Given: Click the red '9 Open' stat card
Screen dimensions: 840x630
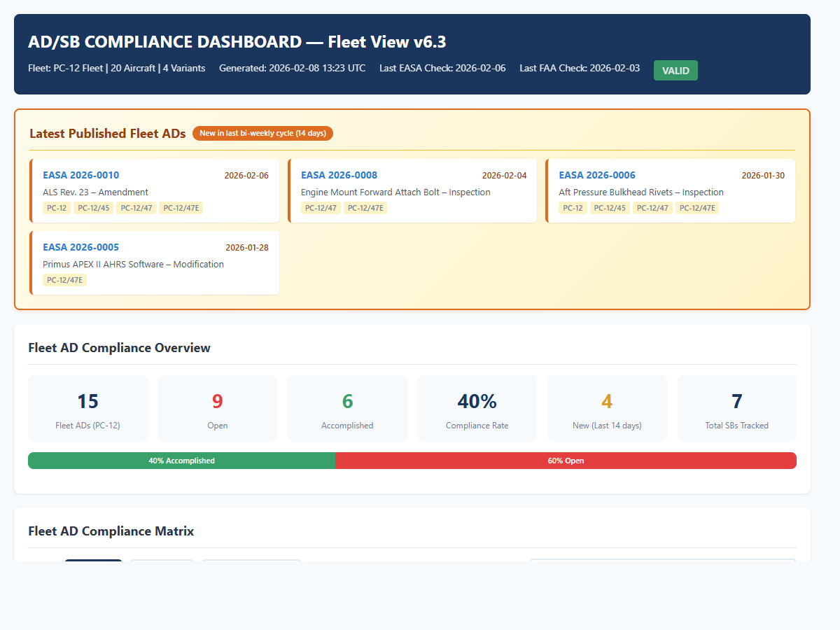Looking at the screenshot, I should pyautogui.click(x=217, y=408).
